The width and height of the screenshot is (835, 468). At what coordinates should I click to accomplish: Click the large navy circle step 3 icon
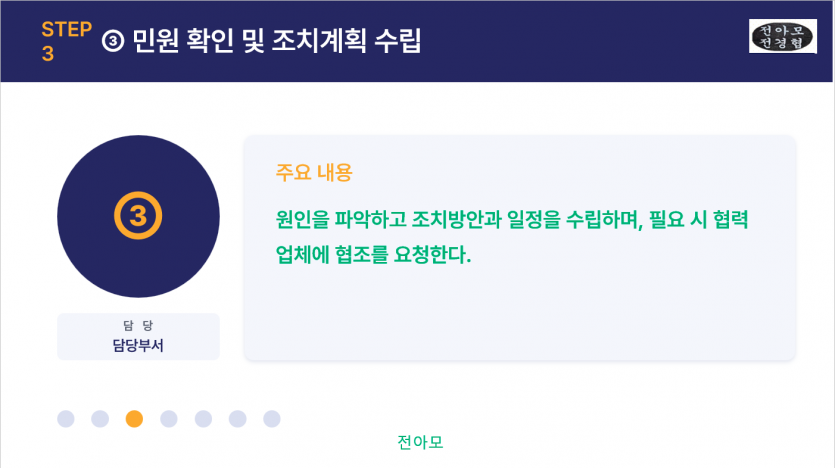click(138, 216)
